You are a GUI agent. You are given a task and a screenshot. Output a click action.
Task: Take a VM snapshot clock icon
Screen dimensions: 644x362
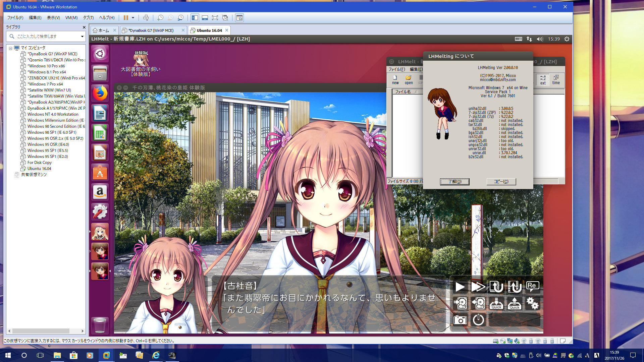[x=160, y=18]
